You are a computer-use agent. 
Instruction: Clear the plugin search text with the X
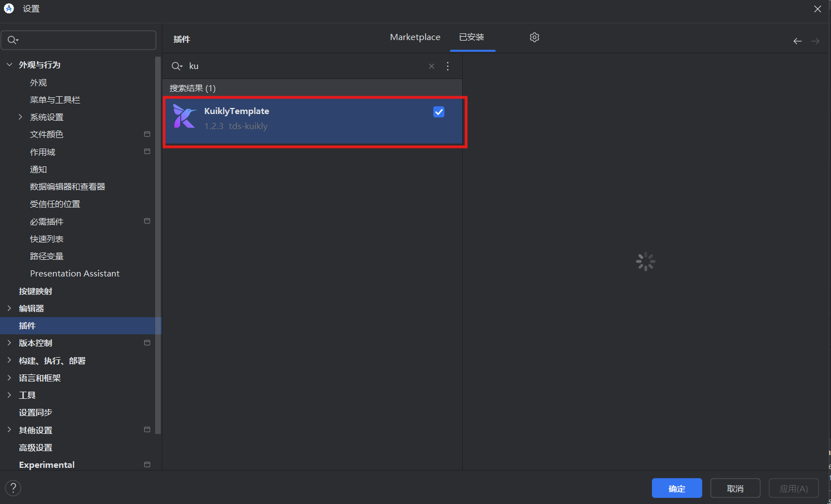[x=432, y=66]
